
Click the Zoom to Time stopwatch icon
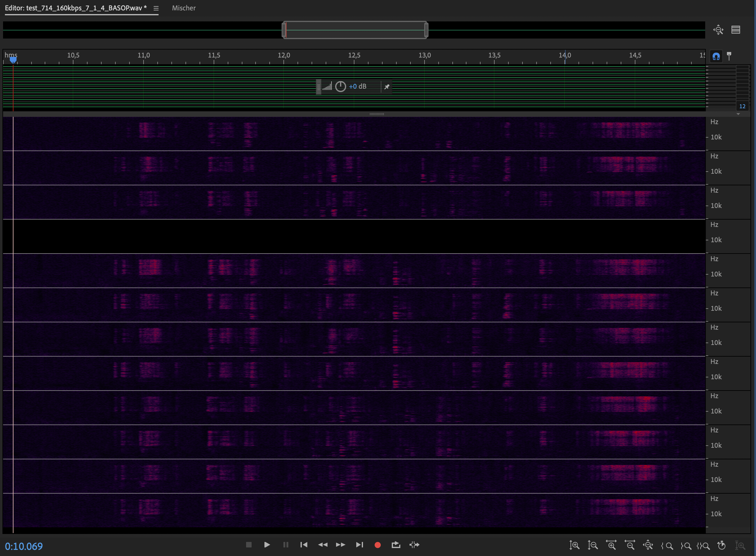click(721, 545)
